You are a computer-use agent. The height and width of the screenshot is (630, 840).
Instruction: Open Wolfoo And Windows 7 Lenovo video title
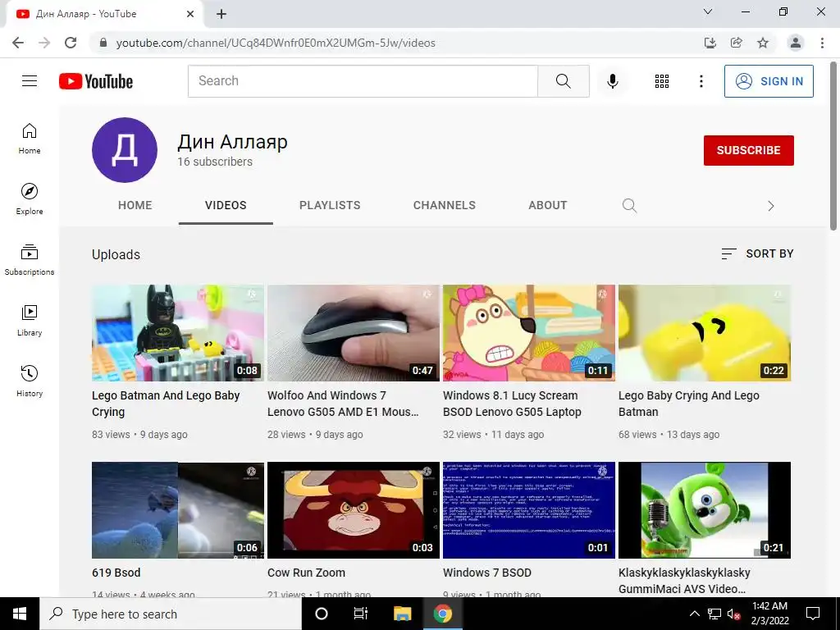[x=343, y=404]
